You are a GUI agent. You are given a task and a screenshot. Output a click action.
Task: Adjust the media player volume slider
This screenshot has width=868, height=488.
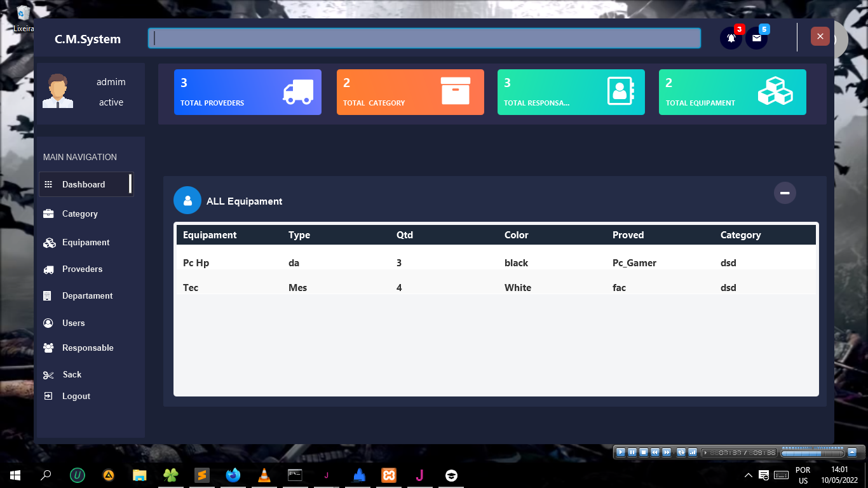812,452
